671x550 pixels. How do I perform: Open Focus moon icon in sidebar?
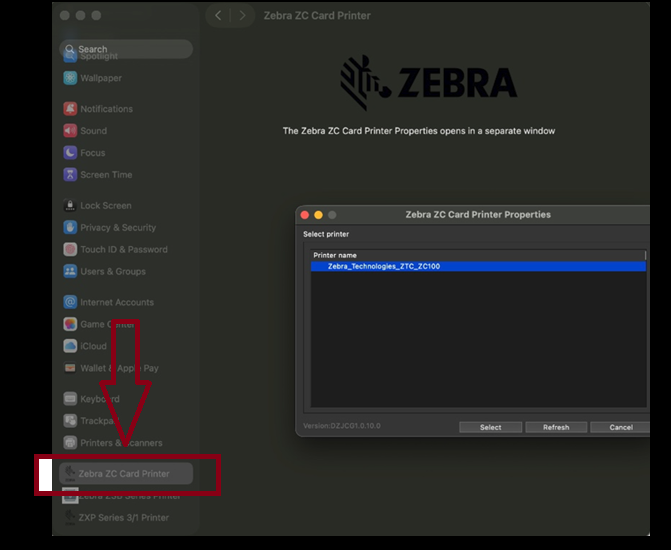point(70,152)
